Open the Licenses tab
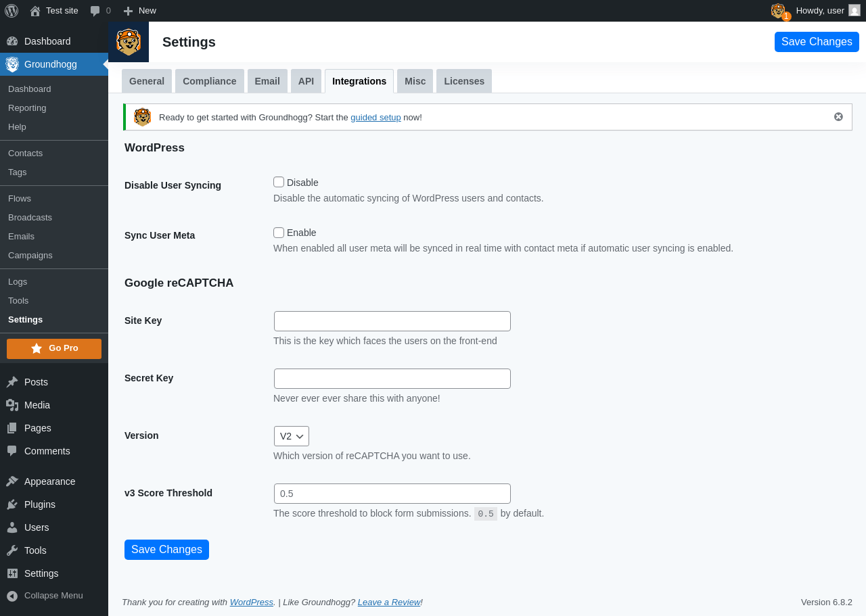This screenshot has width=866, height=616. tap(464, 81)
